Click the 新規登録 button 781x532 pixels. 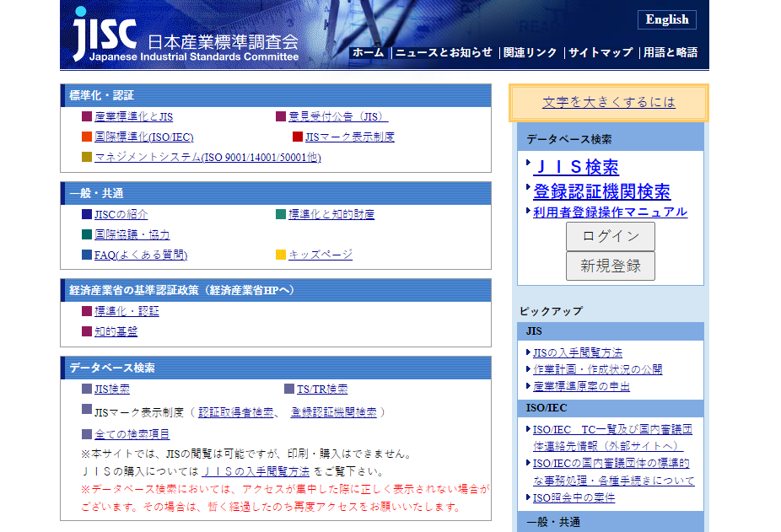click(610, 266)
